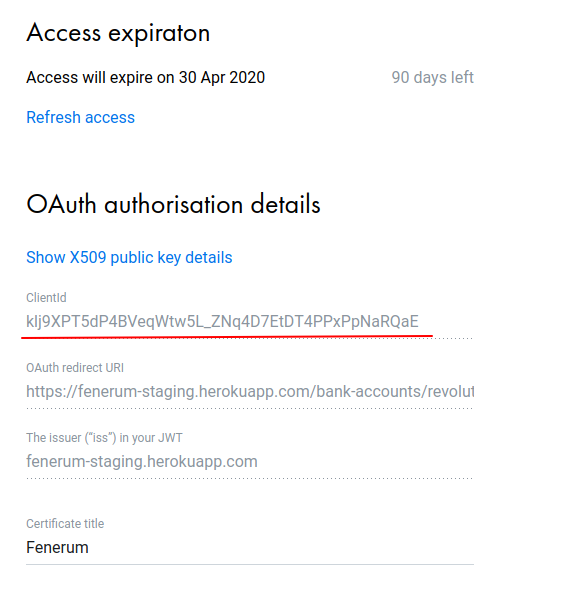Click the Refresh access link
Image resolution: width=561 pixels, height=592 pixels.
point(80,117)
